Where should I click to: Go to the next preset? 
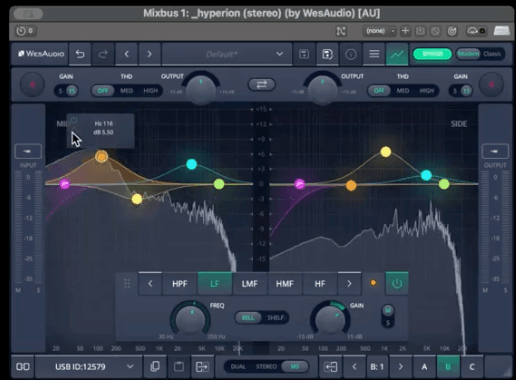click(149, 54)
